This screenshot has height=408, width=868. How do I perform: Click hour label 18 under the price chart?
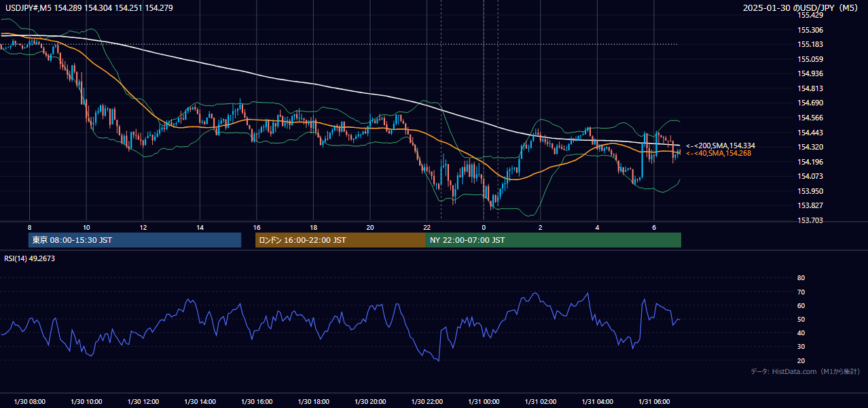coord(313,227)
